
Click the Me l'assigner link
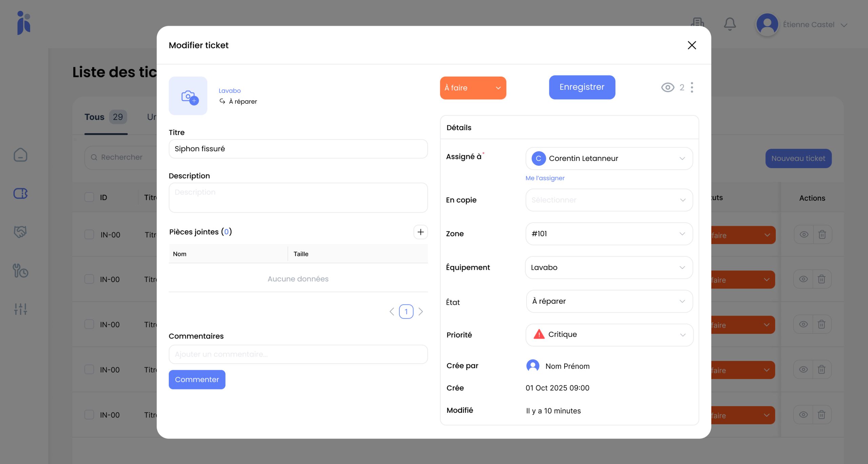tap(545, 178)
